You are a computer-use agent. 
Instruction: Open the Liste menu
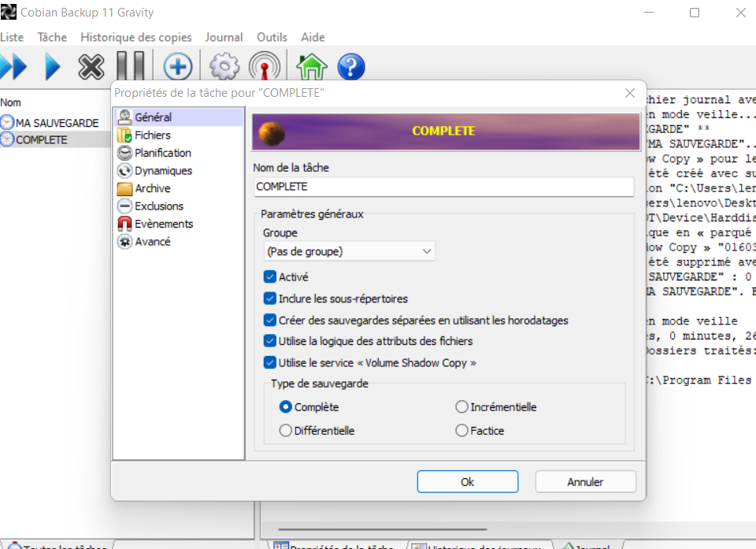pos(12,37)
